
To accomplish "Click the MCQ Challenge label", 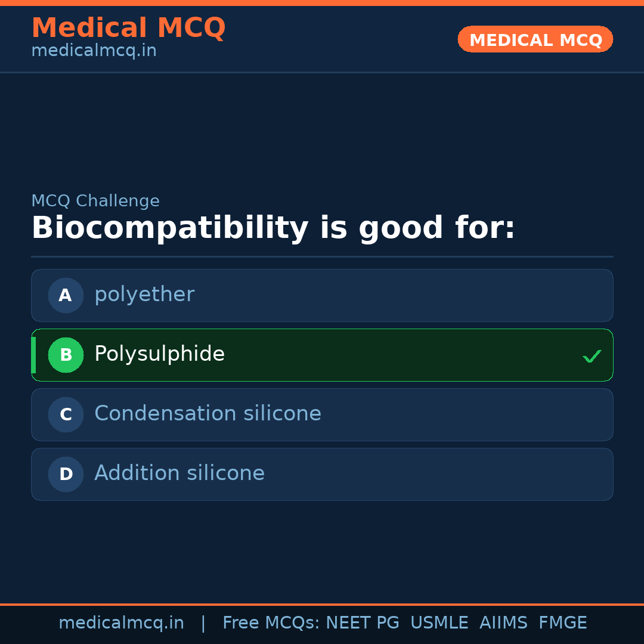I will (95, 201).
